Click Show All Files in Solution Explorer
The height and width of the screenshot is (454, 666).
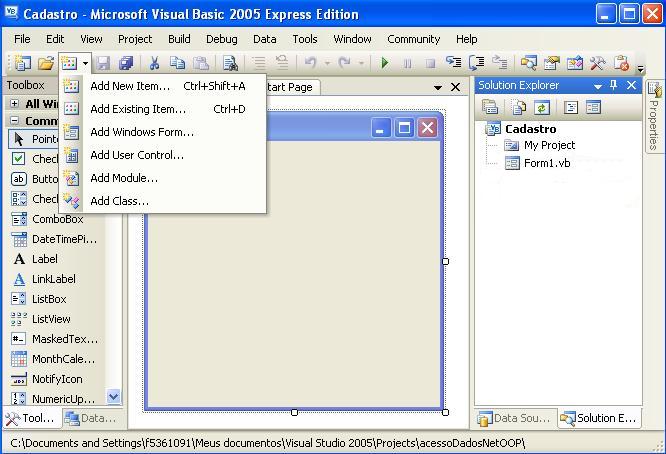(x=518, y=107)
